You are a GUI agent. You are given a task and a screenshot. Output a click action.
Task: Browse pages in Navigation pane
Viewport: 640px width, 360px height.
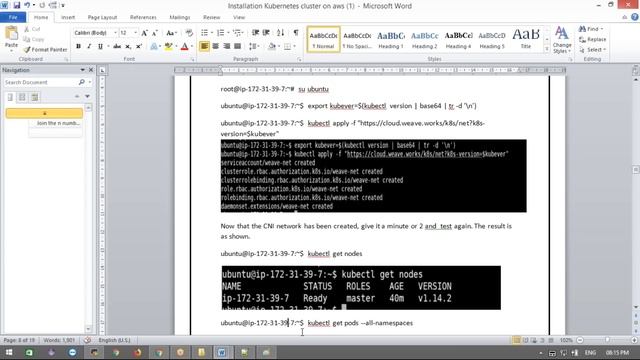point(22,97)
